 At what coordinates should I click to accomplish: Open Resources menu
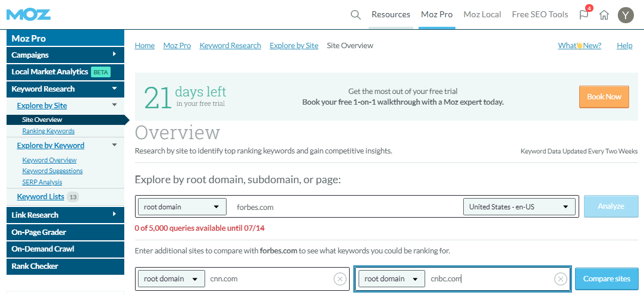click(x=391, y=14)
